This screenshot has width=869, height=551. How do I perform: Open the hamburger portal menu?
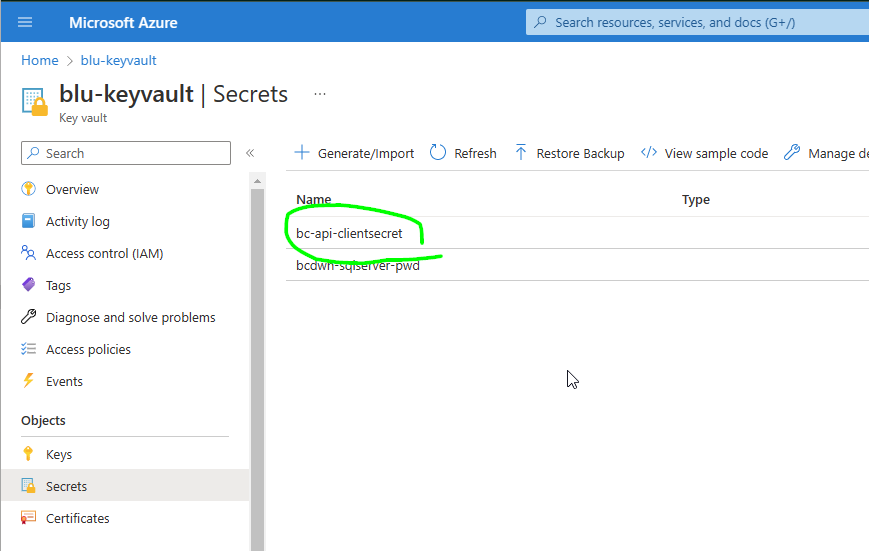click(x=25, y=22)
